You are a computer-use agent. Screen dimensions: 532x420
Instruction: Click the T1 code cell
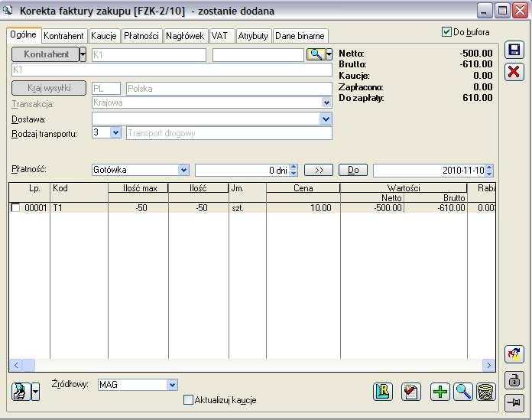click(79, 208)
